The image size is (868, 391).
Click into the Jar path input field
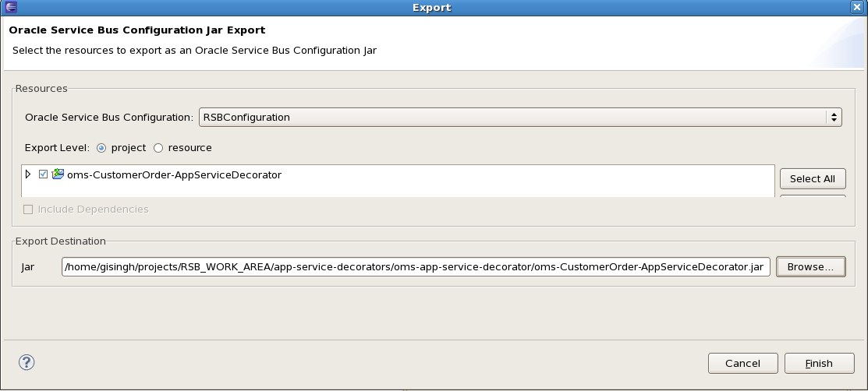click(x=416, y=266)
